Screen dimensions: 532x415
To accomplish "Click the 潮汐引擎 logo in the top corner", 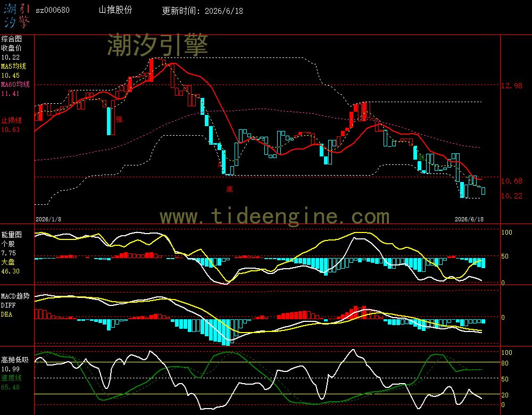I will pyautogui.click(x=16, y=15).
